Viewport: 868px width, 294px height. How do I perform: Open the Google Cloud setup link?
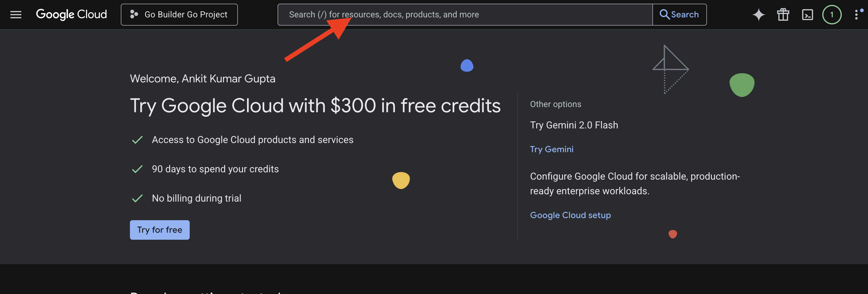coord(570,215)
